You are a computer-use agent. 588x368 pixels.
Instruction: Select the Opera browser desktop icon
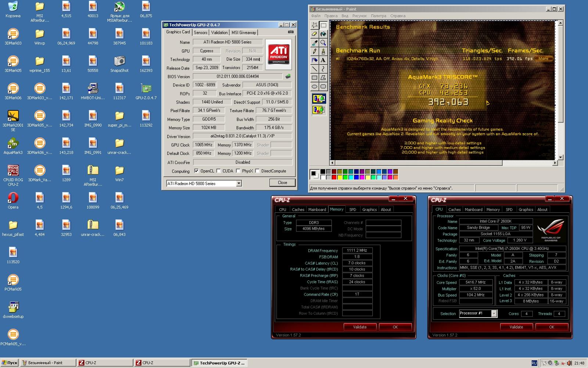point(13,201)
